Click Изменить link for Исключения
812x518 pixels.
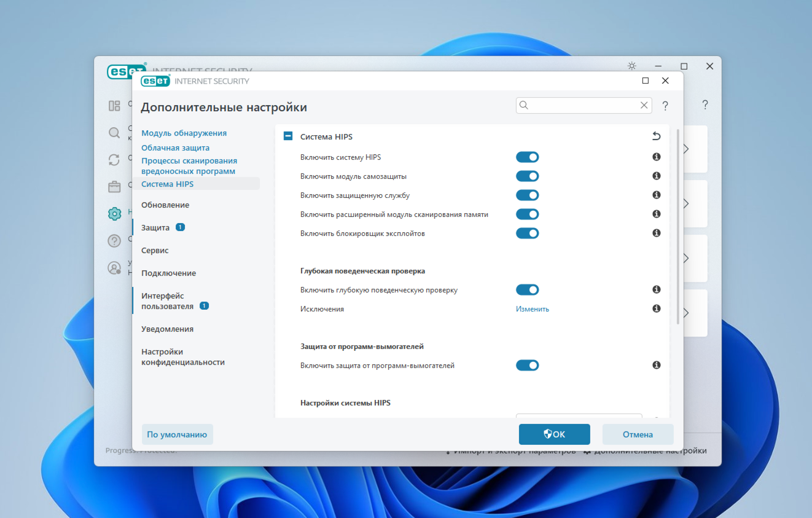(x=533, y=309)
